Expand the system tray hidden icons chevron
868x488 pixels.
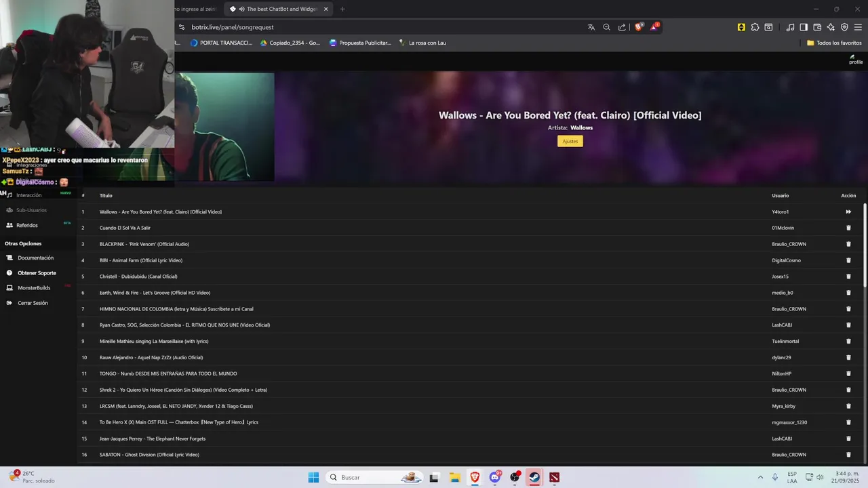[759, 477]
